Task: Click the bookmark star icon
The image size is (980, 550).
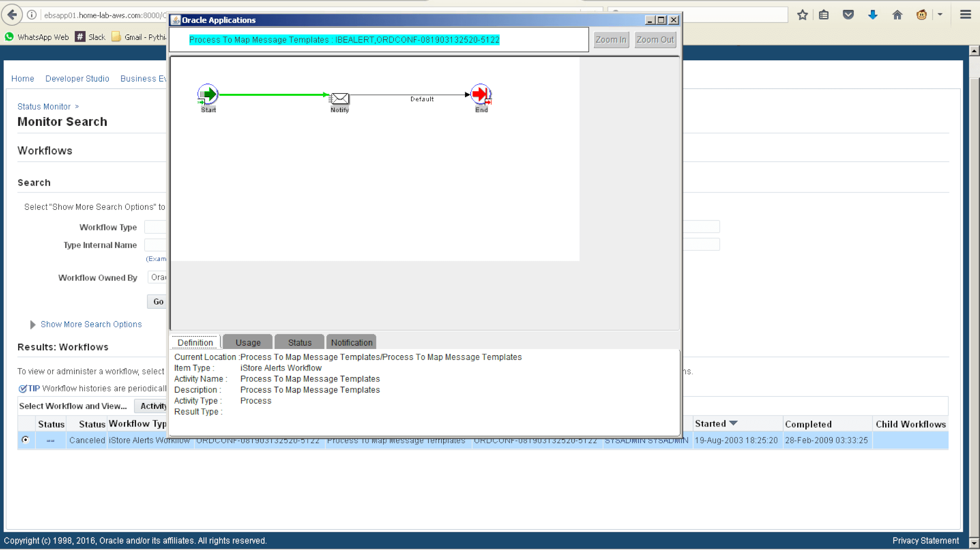Action: pyautogui.click(x=802, y=15)
